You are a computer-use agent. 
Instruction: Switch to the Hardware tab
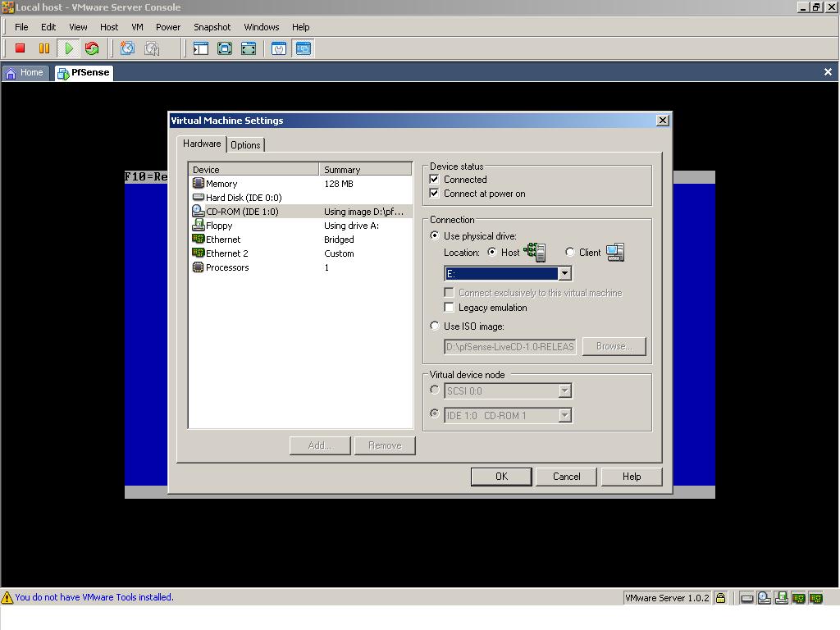coord(202,144)
